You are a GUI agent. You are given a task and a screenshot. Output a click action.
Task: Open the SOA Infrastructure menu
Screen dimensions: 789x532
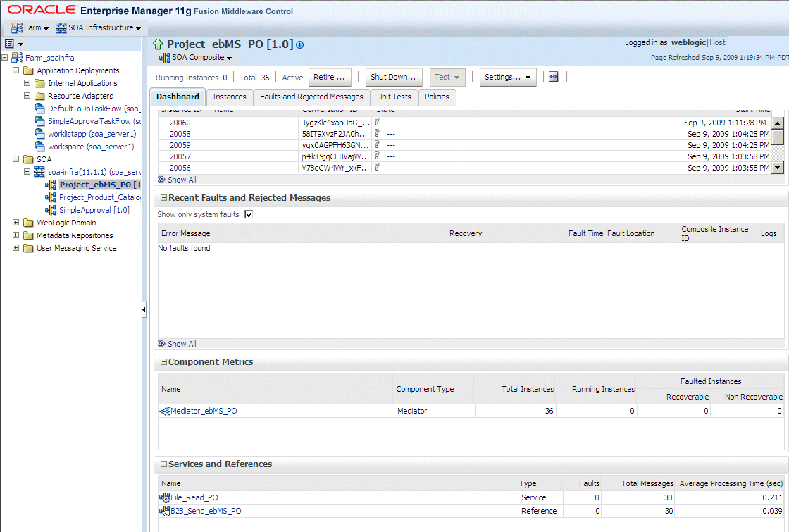99,27
